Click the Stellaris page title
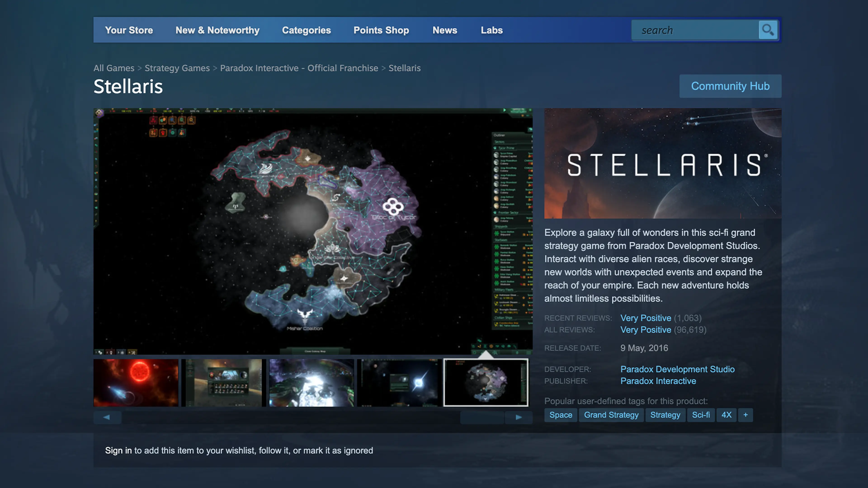This screenshot has height=488, width=868. click(128, 87)
